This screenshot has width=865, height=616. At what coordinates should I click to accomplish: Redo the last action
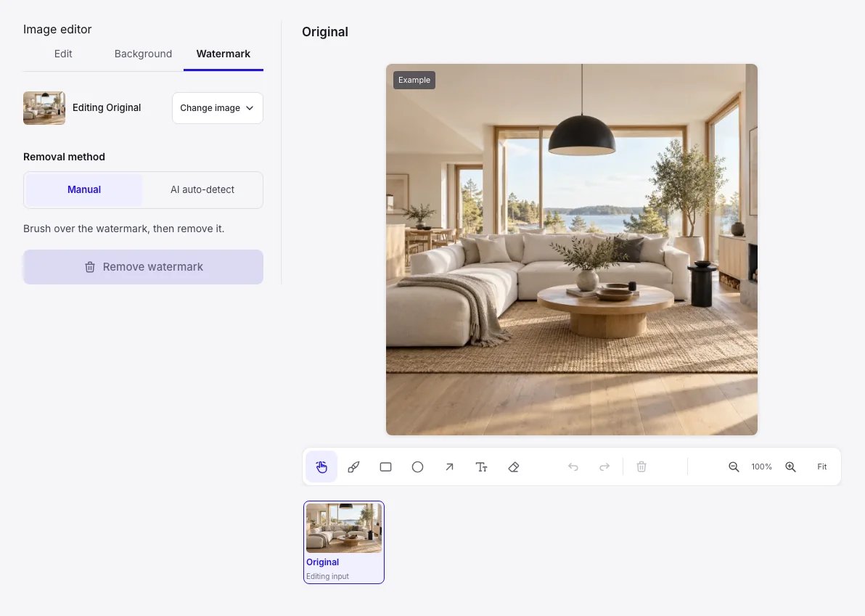click(x=604, y=467)
